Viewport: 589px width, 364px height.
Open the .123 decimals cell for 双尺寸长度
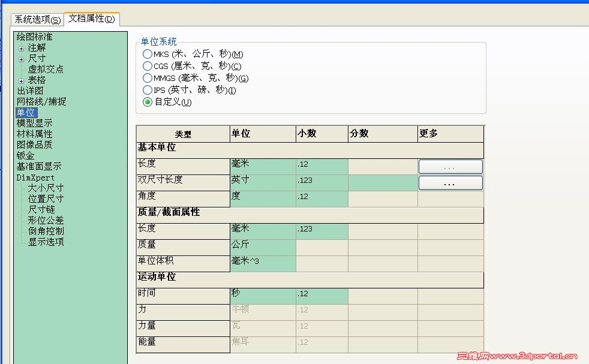tap(322, 182)
